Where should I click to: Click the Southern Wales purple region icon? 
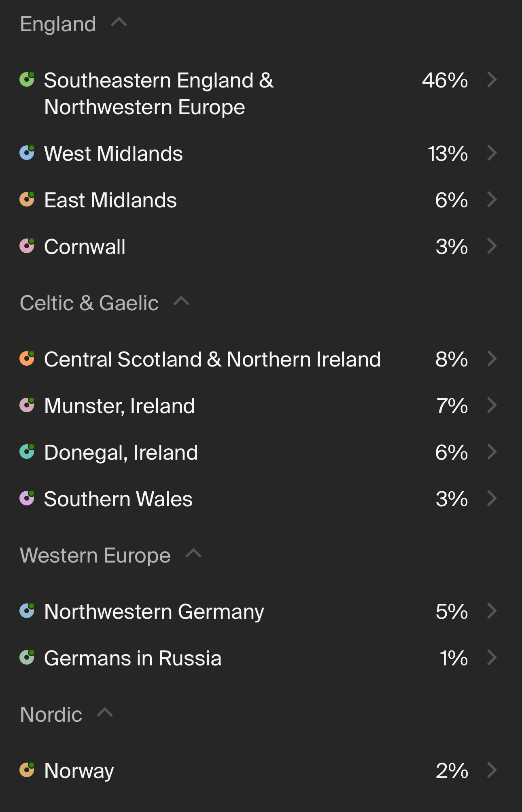tap(27, 498)
